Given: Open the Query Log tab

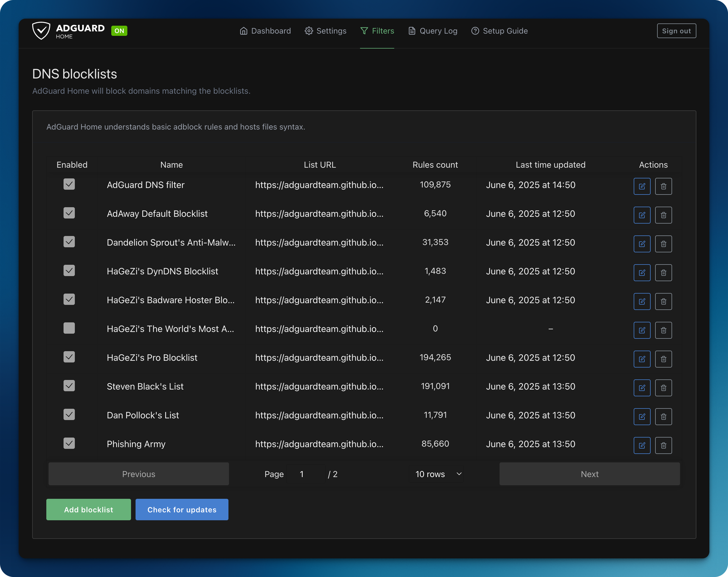Looking at the screenshot, I should coord(433,31).
